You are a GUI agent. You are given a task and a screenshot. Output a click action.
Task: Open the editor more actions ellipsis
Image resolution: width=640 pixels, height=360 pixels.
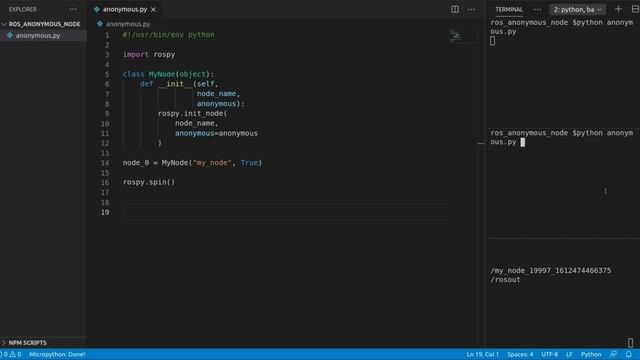point(471,9)
